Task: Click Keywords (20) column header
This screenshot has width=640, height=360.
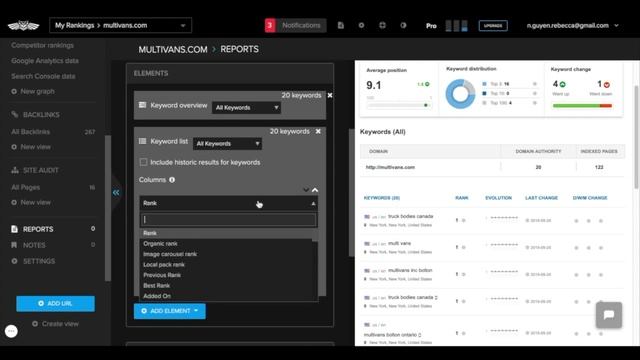Action: (x=382, y=198)
